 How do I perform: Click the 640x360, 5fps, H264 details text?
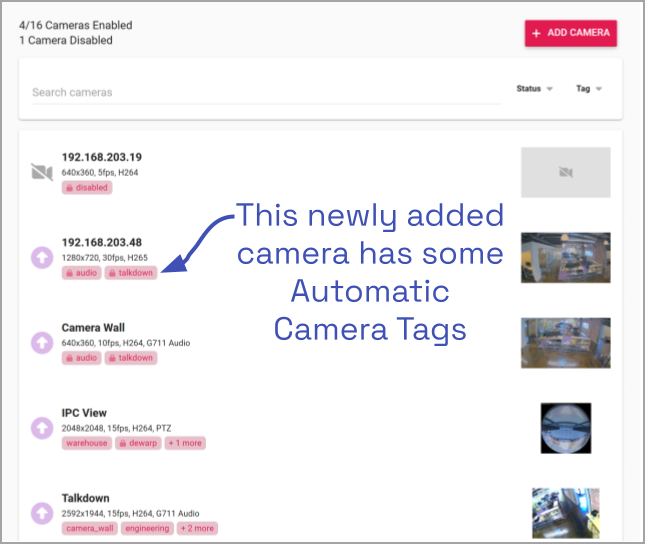pos(100,172)
